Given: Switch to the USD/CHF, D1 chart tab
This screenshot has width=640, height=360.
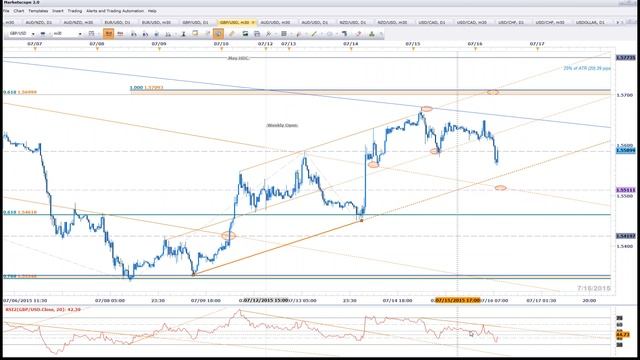Looking at the screenshot, I should point(510,22).
